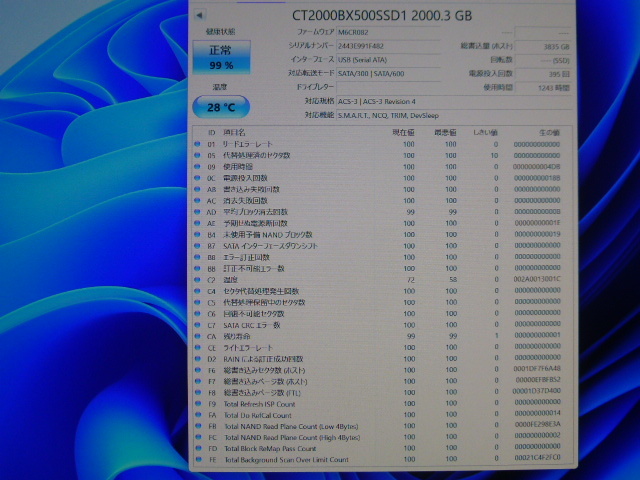
Task: Click status icon for ID 05 row
Action: [x=198, y=155]
